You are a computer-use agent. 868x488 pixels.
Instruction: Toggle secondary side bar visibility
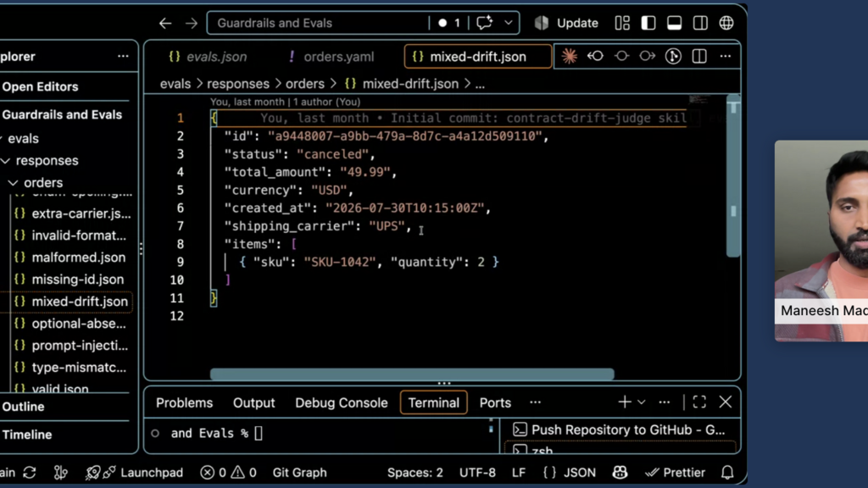700,23
